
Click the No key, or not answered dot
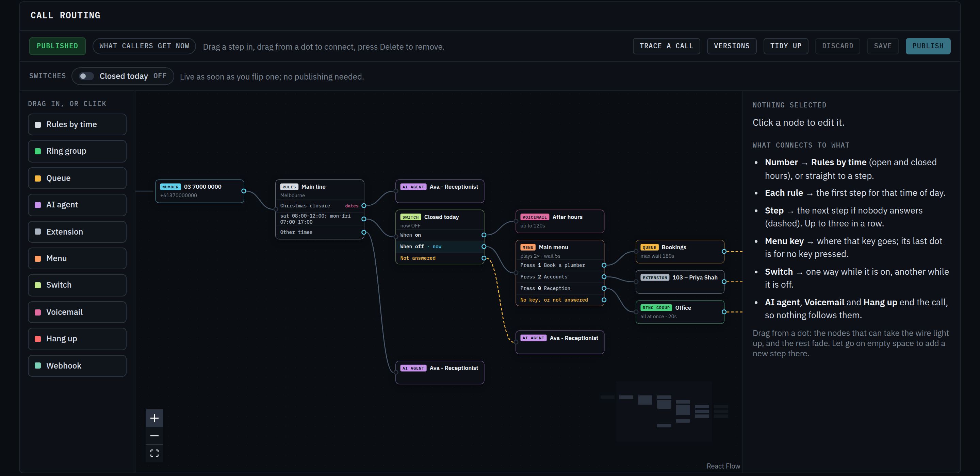(604, 300)
